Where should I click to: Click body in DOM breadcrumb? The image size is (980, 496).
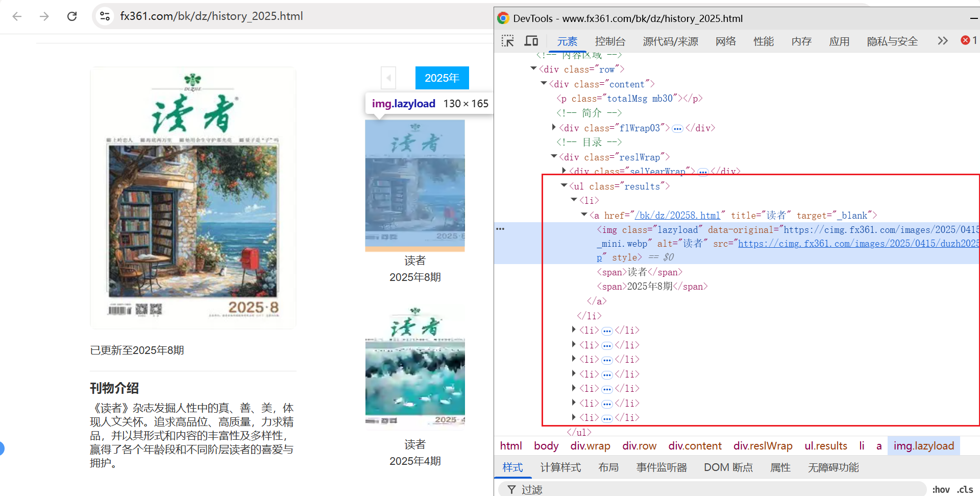coord(546,446)
